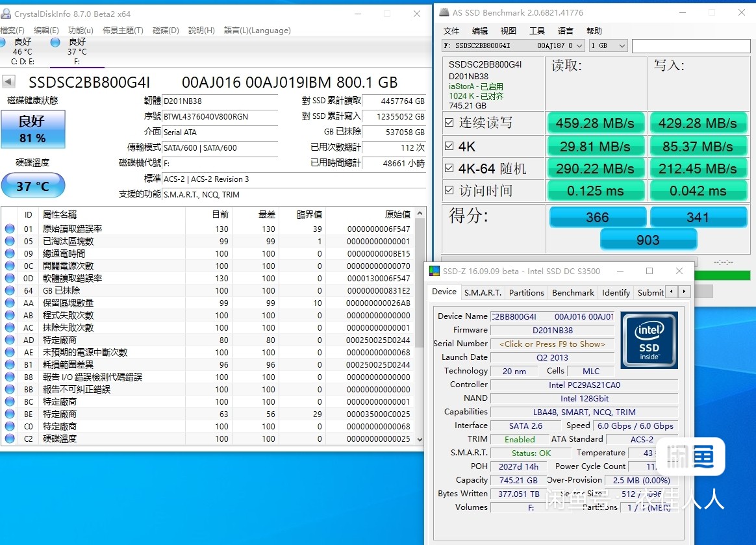Select the Device tab in SSD-Z

[444, 291]
